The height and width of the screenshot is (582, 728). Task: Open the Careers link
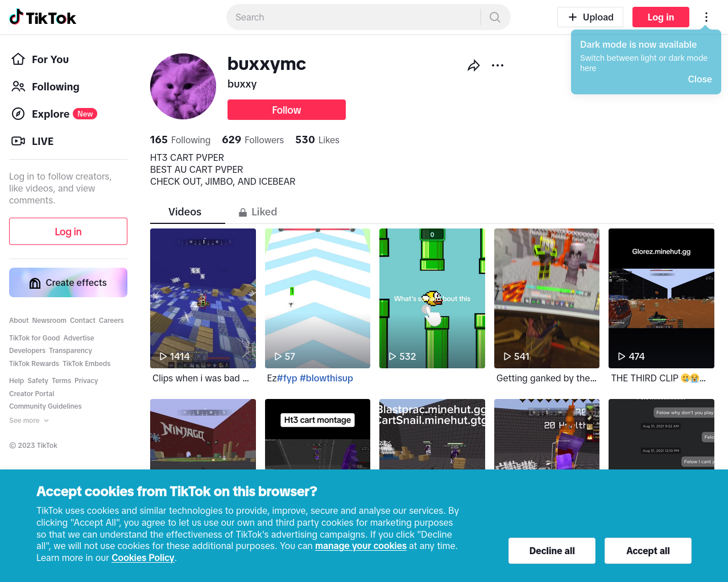tap(111, 321)
